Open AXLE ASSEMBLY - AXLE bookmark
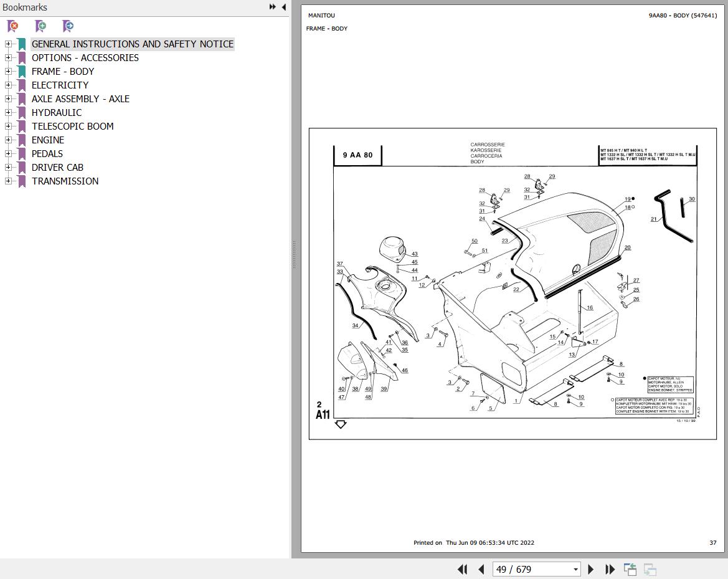The height and width of the screenshot is (579, 728). (80, 99)
